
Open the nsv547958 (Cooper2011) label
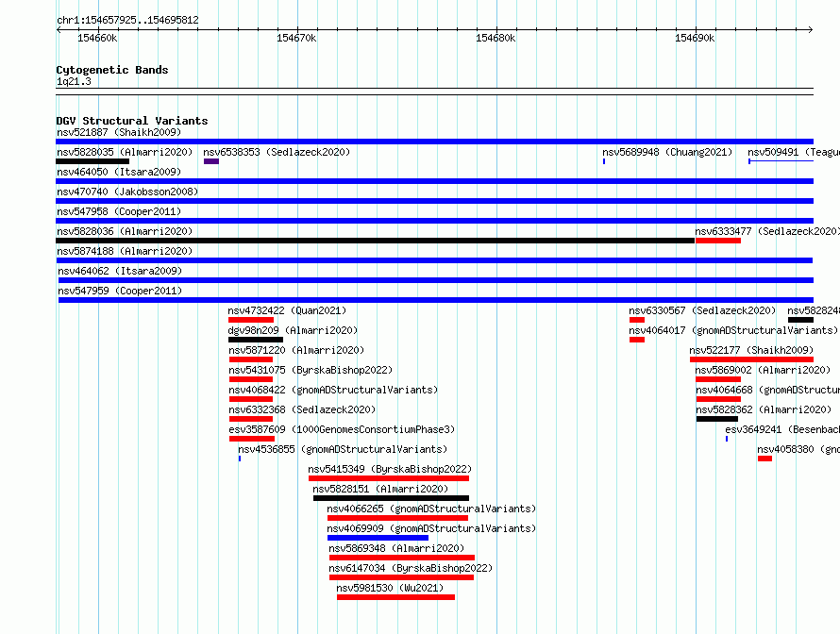pyautogui.click(x=119, y=211)
